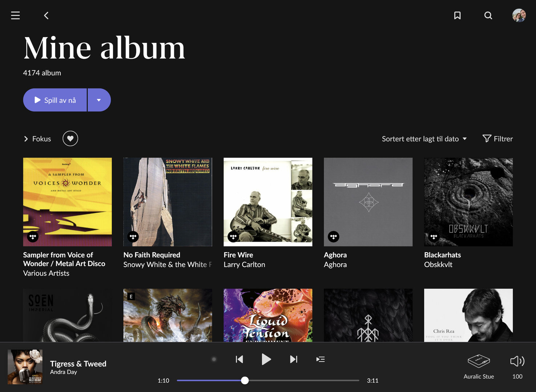Open the now playing Billie Holiday artwork
The width and height of the screenshot is (536, 392).
point(25,367)
